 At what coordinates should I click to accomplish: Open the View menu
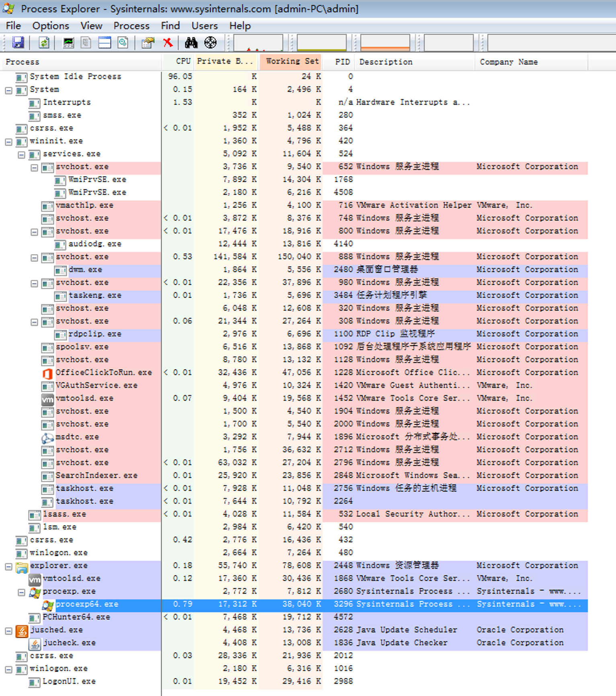coord(91,26)
